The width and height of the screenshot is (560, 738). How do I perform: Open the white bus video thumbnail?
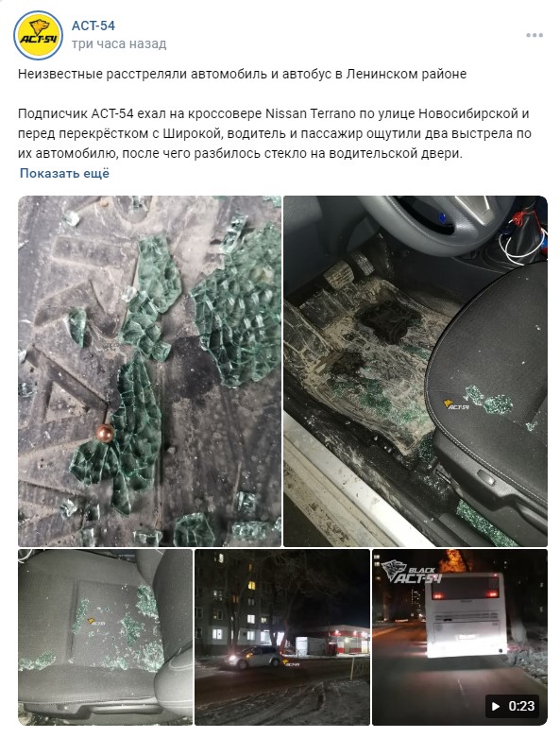460,637
